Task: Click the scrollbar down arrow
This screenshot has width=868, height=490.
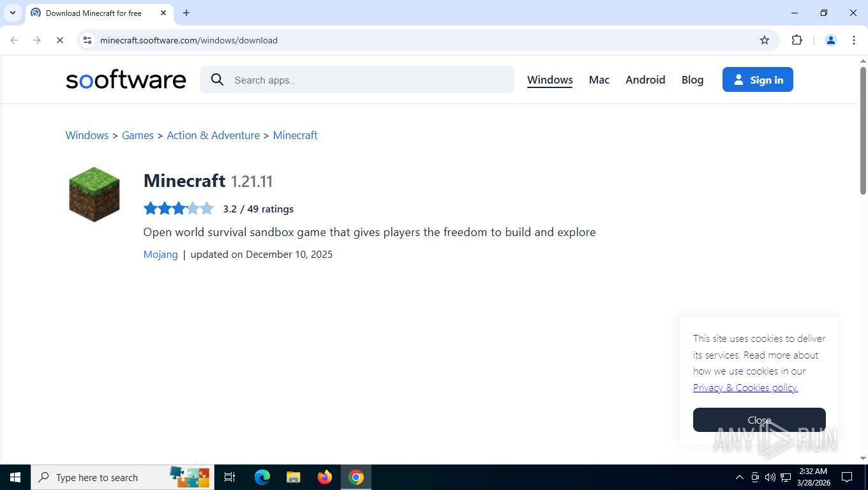Action: coord(863,458)
